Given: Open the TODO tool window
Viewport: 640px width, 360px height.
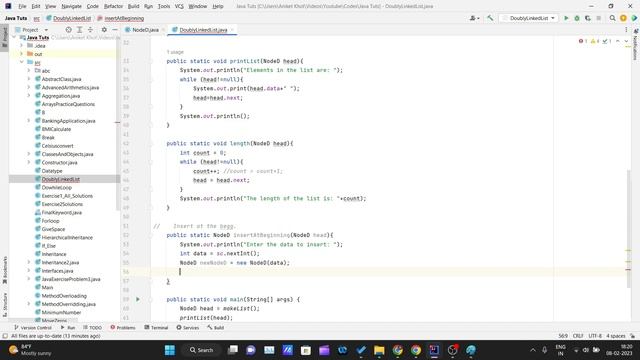Looking at the screenshot, I should 92,327.
